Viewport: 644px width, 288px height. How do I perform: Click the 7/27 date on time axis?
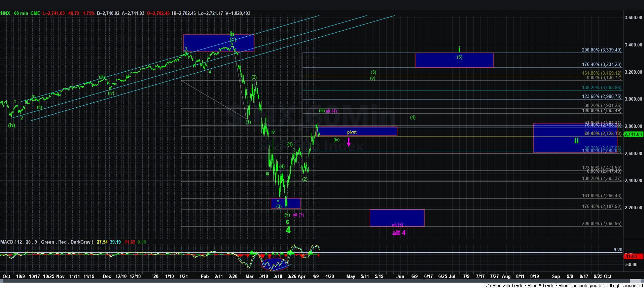[494, 276]
